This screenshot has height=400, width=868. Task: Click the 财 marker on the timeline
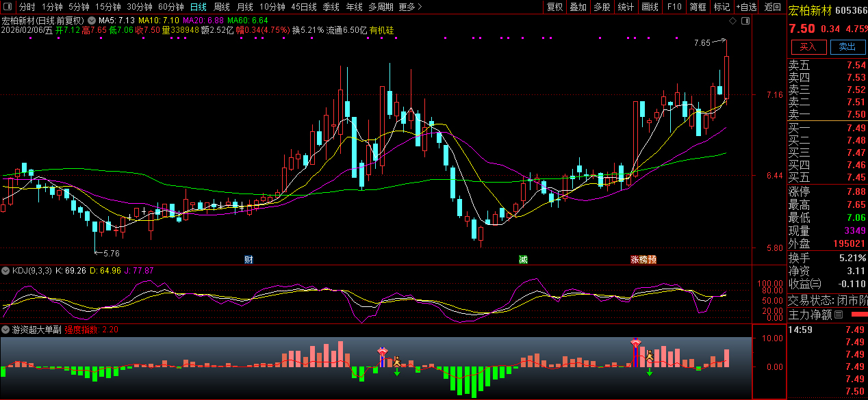tap(248, 260)
